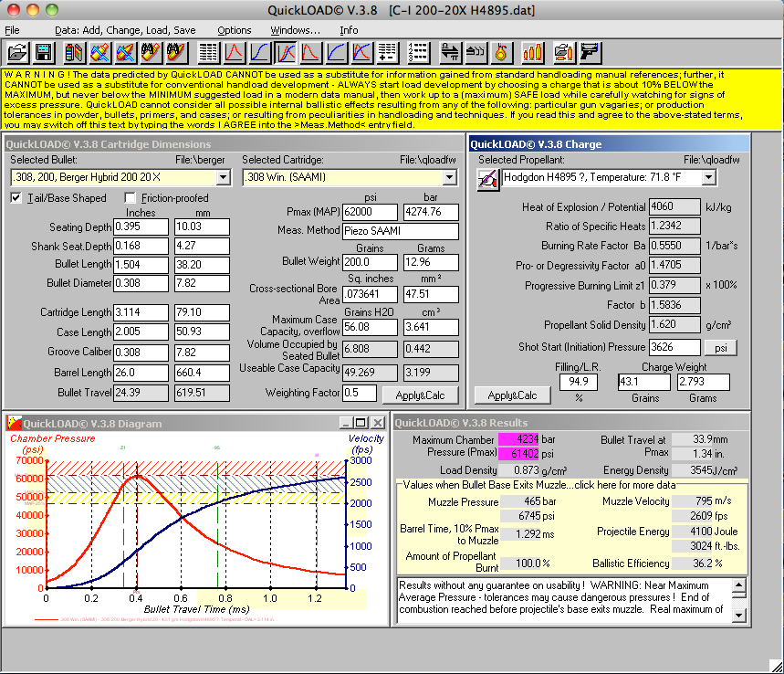
Task: Maximize the QuickLOAD Diagram sub-window
Action: pos(361,423)
